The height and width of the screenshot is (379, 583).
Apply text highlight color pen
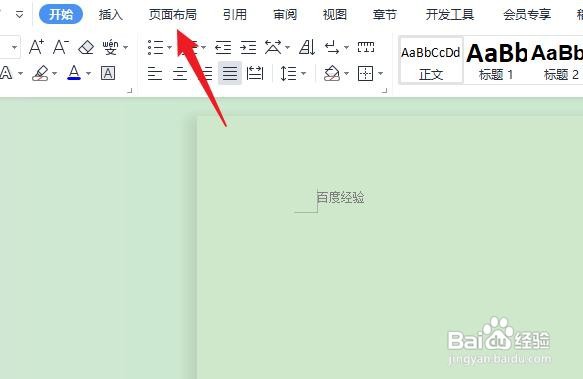pos(40,73)
